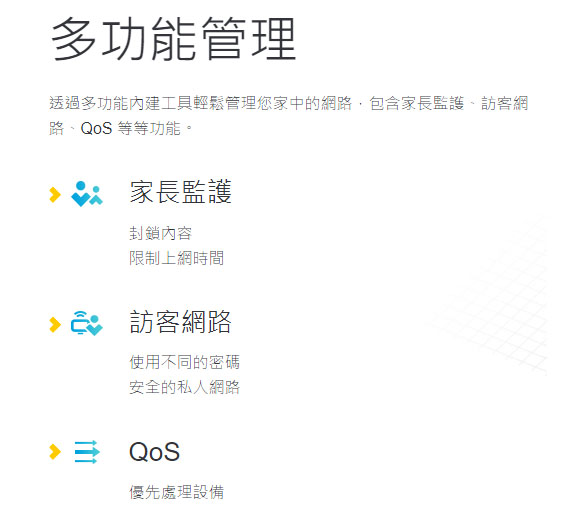Click the parental controls people icon
570x515 pixels.
tap(87, 194)
